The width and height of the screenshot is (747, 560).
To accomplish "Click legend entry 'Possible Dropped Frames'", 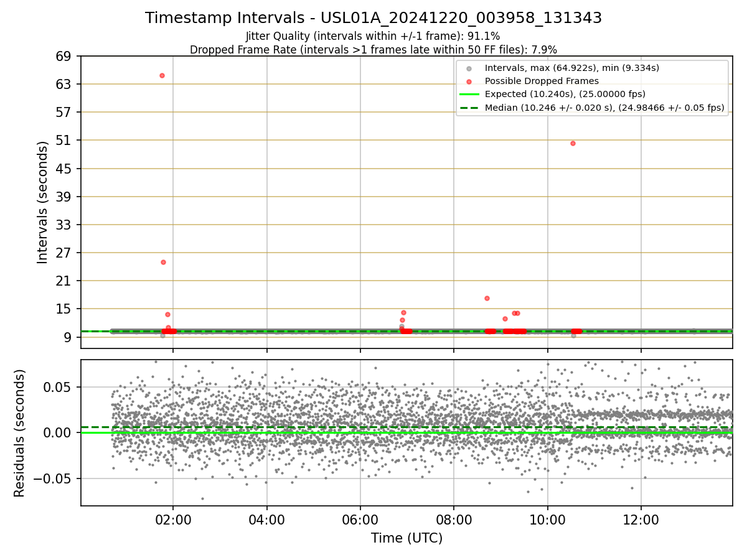I will coord(542,81).
